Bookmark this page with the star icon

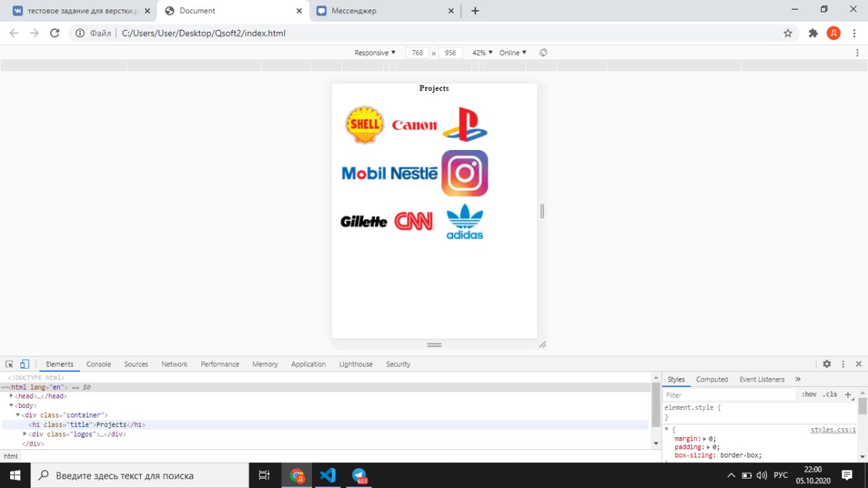pos(787,33)
